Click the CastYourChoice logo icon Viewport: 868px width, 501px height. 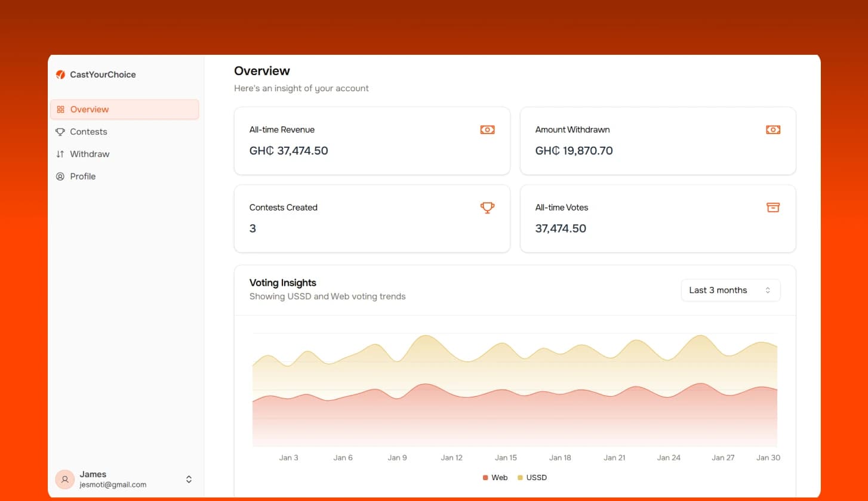[60, 75]
